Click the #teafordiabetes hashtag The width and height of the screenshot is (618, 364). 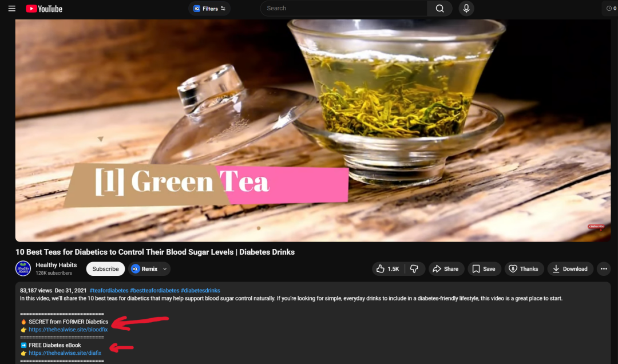[109, 291]
